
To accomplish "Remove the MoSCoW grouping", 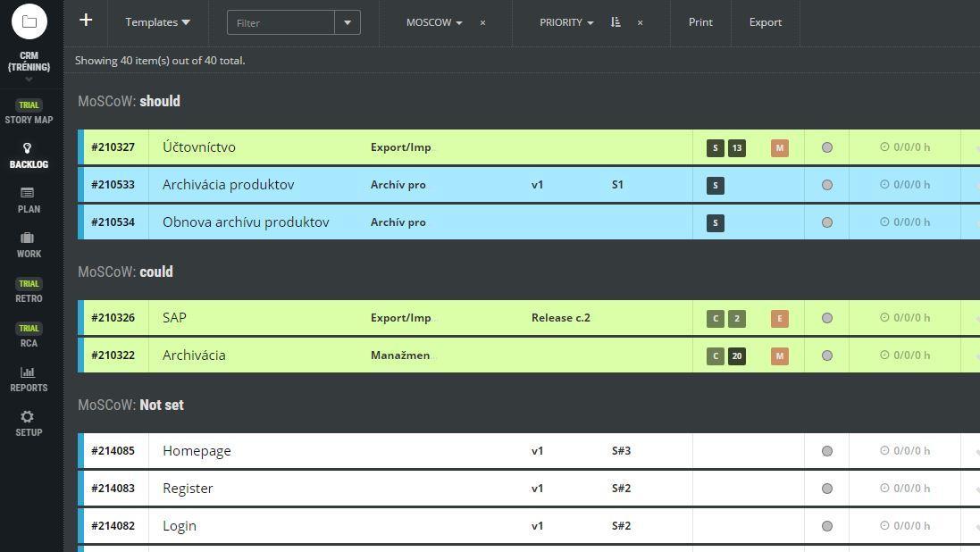I will (x=482, y=22).
